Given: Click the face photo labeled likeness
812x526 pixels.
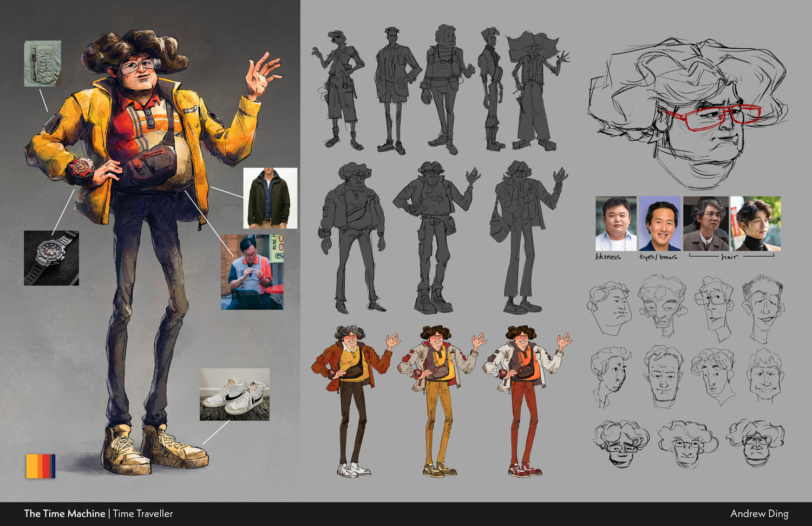Looking at the screenshot, I should coord(615,223).
